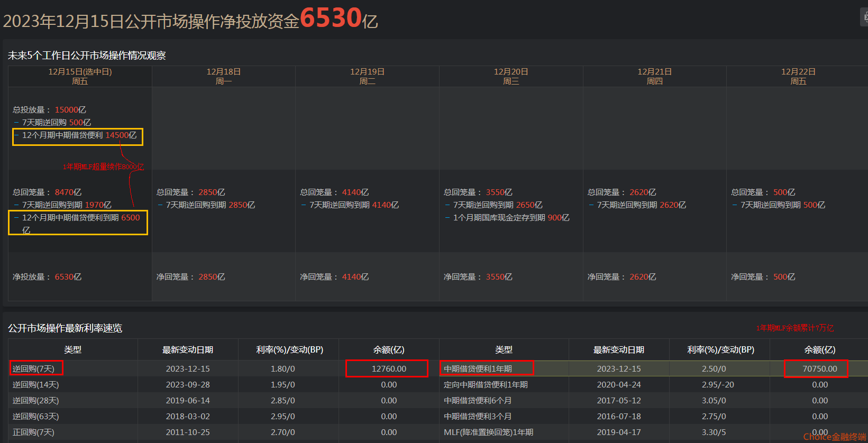The height and width of the screenshot is (443, 868).
Task: Click the 逆回购(7天) type cell
Action: [34, 368]
